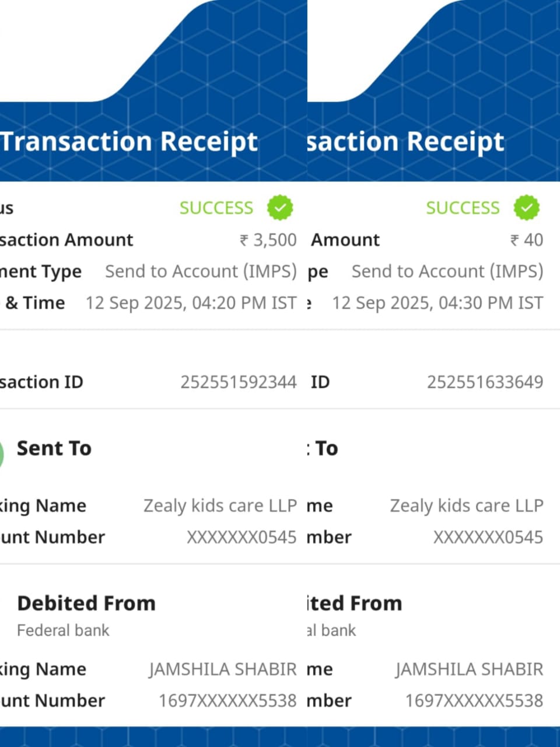Select the ₹ 40 transaction amount
The height and width of the screenshot is (747, 560).
(526, 240)
